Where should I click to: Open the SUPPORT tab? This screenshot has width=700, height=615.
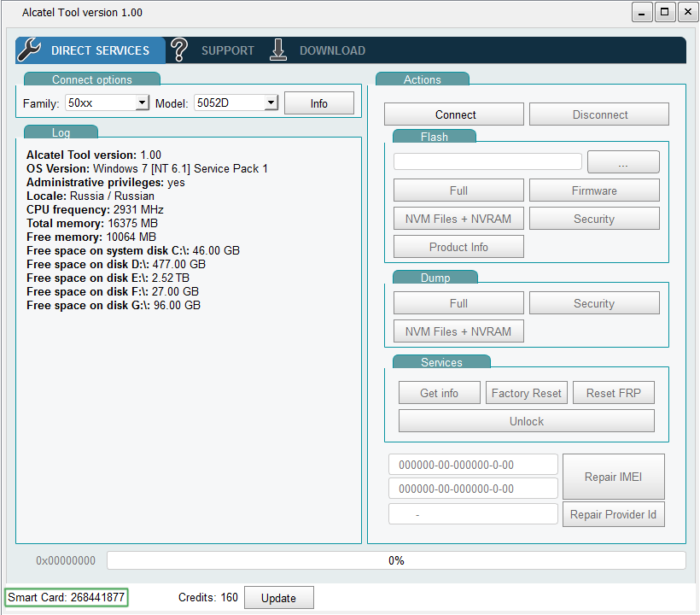tap(228, 51)
